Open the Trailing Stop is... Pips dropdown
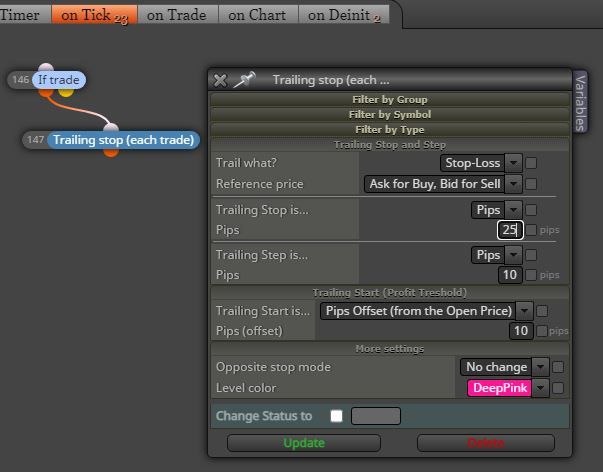Screen dimensions: 603x472 point(496,210)
